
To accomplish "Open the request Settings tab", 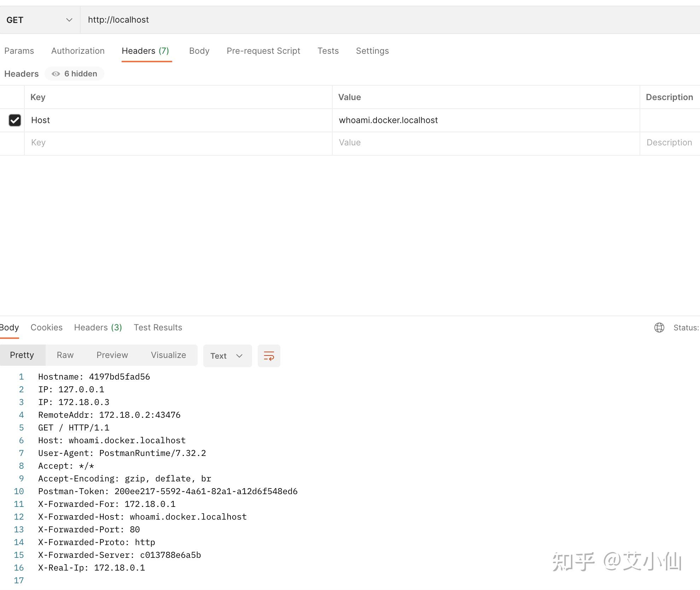I will (372, 51).
